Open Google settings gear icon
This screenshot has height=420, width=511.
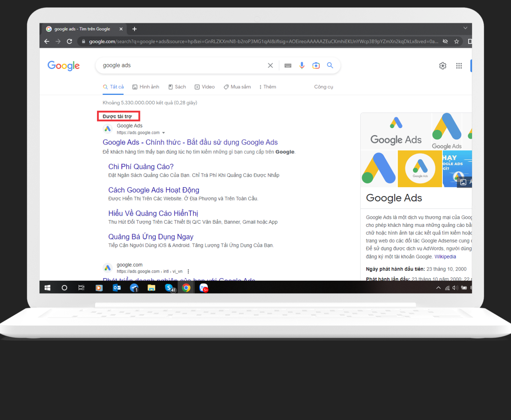point(443,66)
